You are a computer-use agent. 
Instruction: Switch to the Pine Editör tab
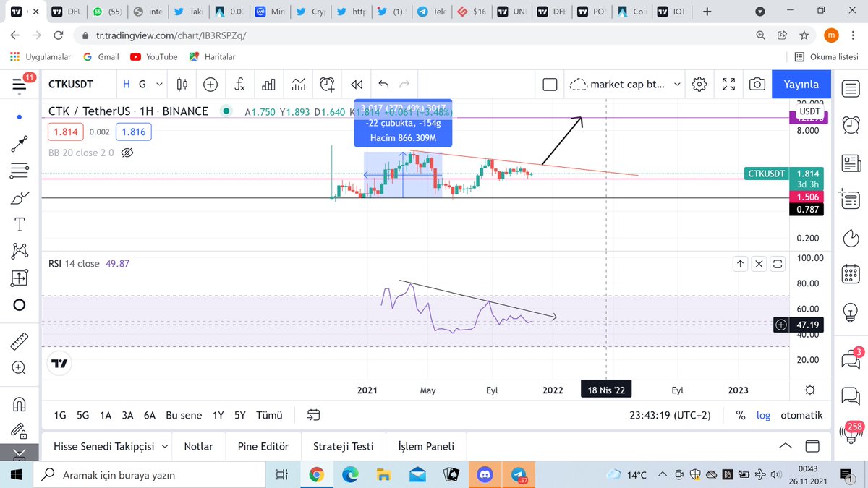tap(263, 446)
